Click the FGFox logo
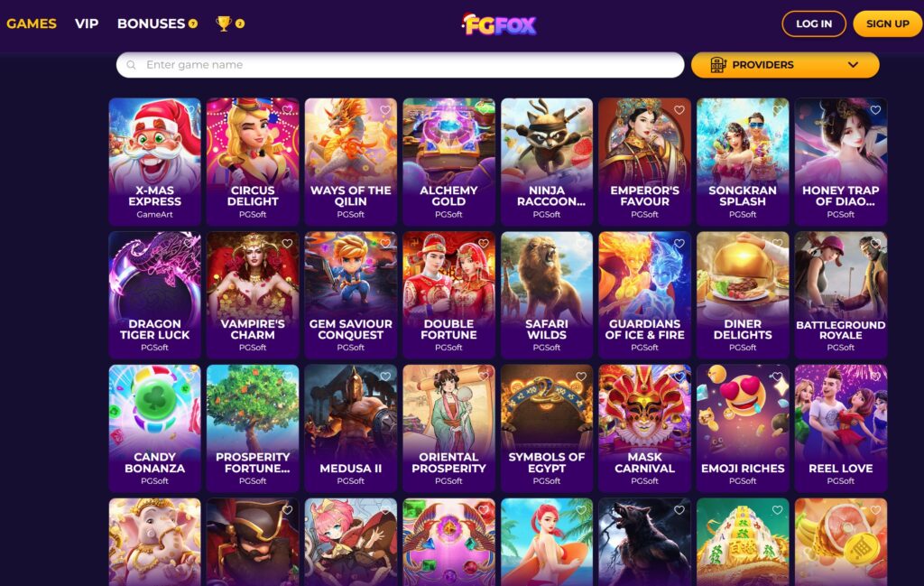The image size is (924, 586). coord(498,24)
